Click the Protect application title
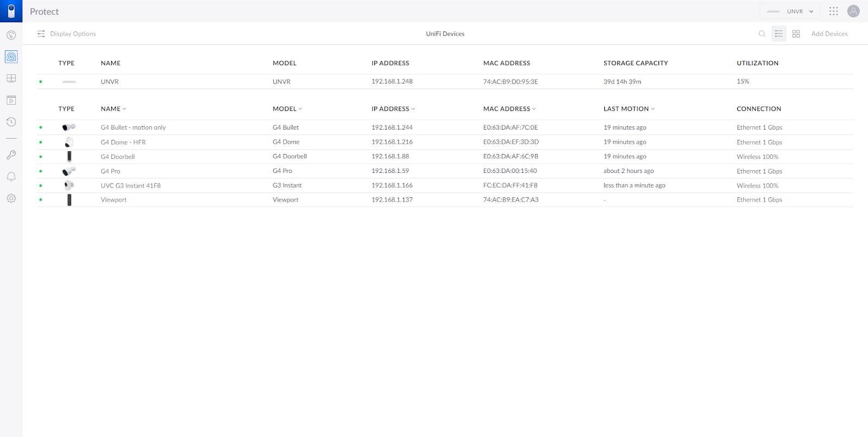868x437 pixels. (x=44, y=11)
